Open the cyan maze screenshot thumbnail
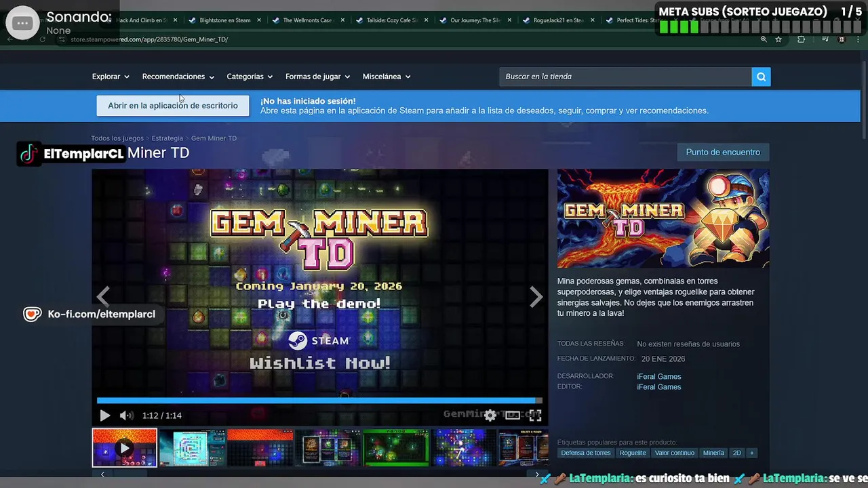This screenshot has width=868, height=488. 193,447
